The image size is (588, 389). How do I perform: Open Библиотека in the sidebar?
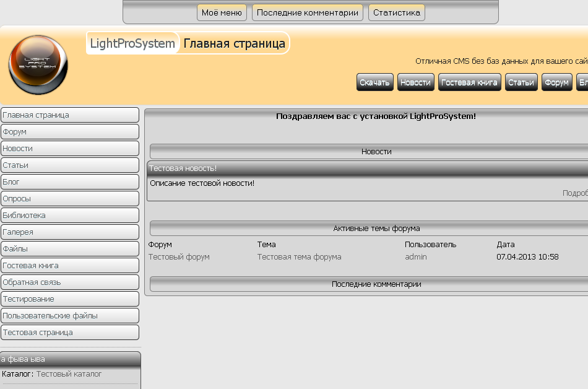point(70,216)
